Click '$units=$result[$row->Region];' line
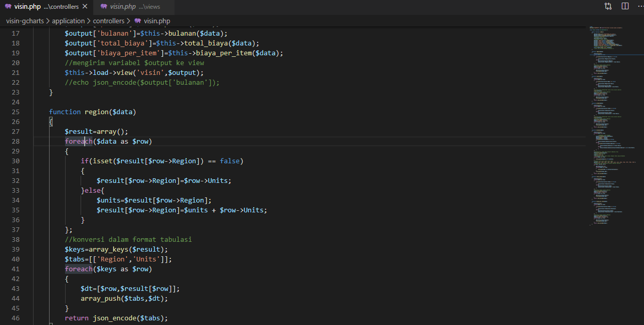 (154, 200)
